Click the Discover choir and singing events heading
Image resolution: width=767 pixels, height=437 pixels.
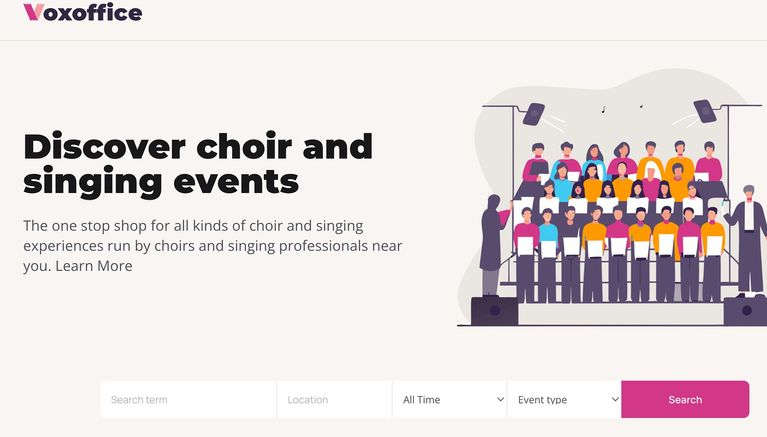(x=198, y=164)
